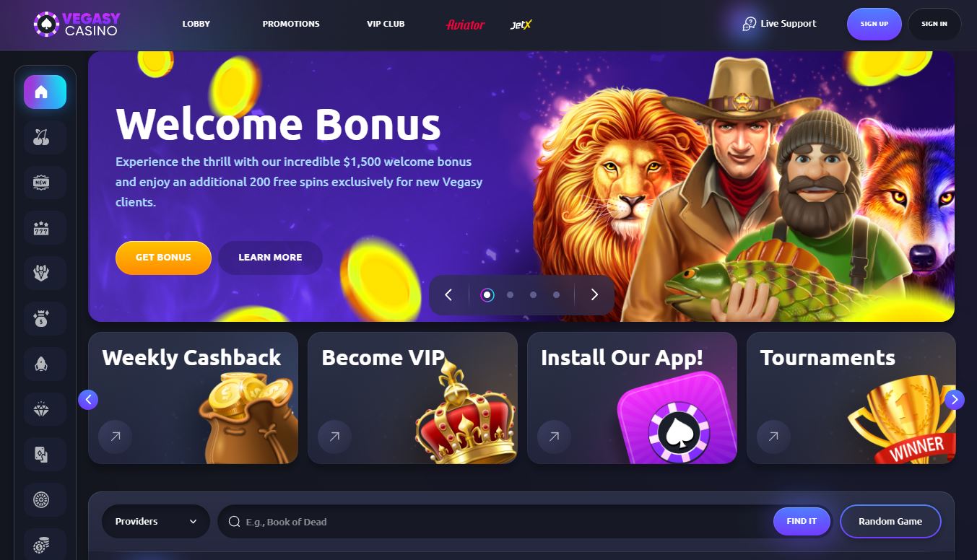Viewport: 977px width, 560px height.
Task: Open the diamond icon in sidebar
Action: point(45,409)
